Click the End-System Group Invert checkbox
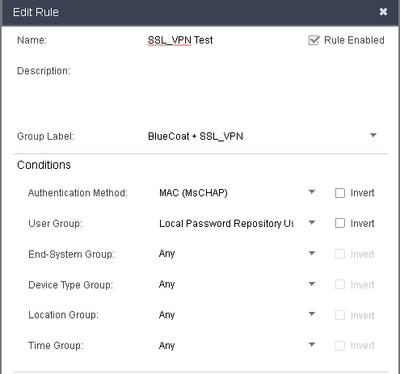 click(340, 254)
